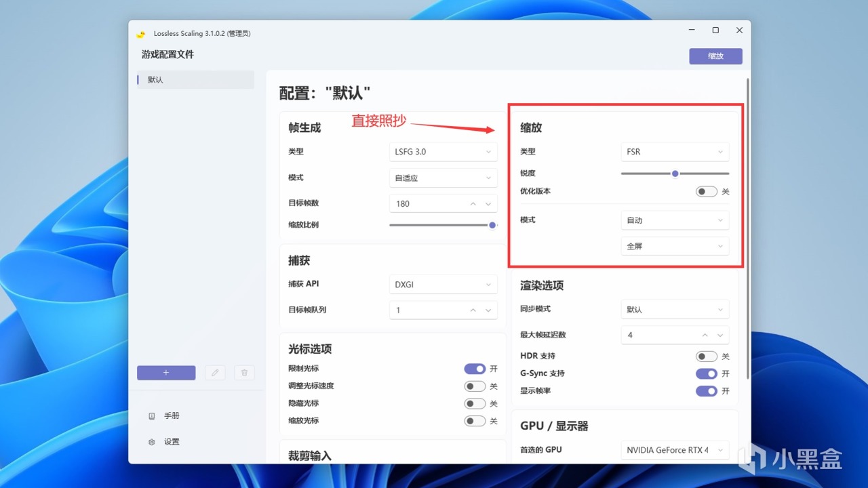Select the 默认 profile in the sidebar
868x488 pixels.
pos(195,80)
